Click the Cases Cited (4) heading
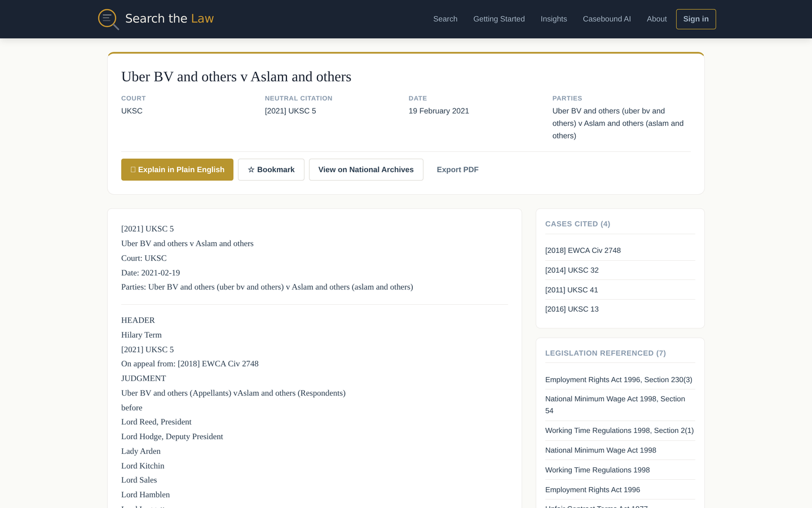This screenshot has height=508, width=812. click(x=577, y=224)
